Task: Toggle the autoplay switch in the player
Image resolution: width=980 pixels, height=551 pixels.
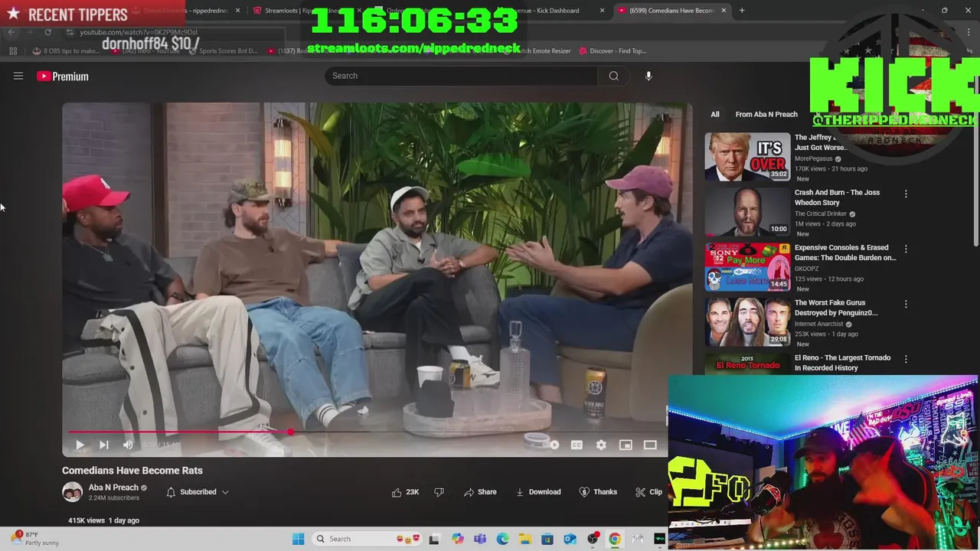Action: point(546,444)
